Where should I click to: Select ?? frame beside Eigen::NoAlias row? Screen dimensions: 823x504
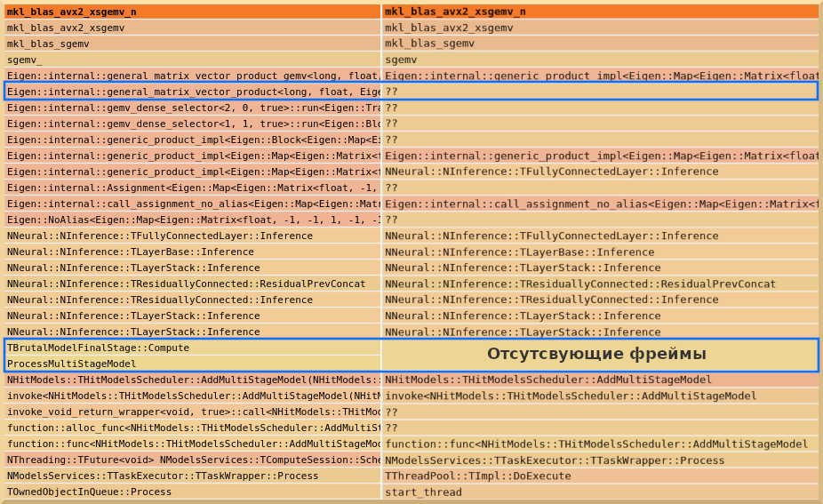[600, 220]
